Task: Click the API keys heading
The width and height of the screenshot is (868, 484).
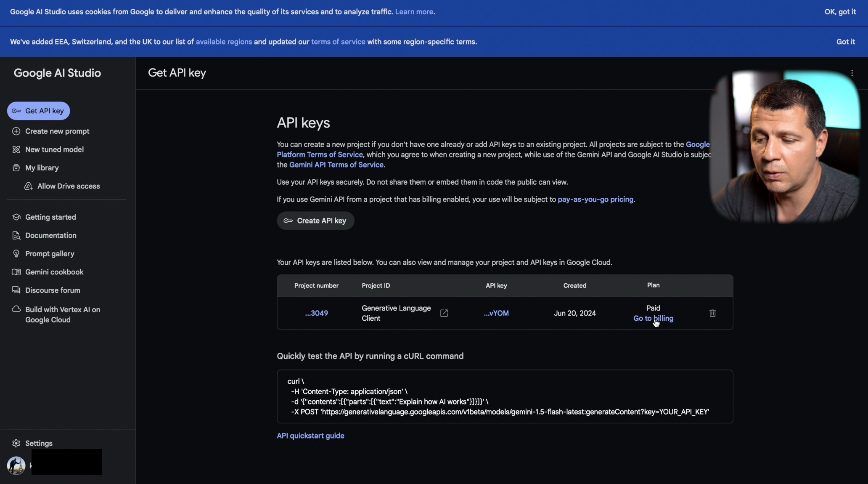Action: click(x=303, y=123)
